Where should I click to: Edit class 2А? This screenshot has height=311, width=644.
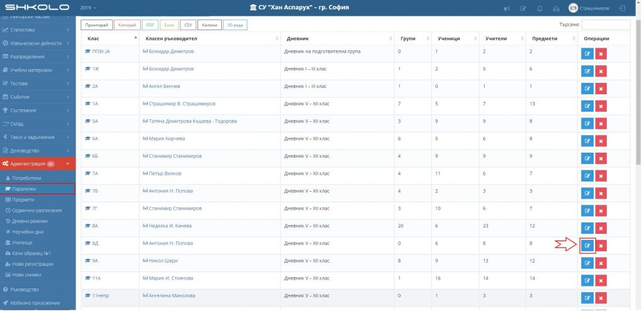coord(587,89)
